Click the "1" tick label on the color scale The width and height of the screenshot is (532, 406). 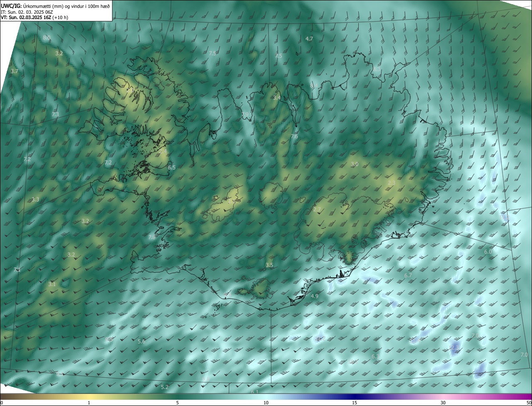pyautogui.click(x=89, y=403)
